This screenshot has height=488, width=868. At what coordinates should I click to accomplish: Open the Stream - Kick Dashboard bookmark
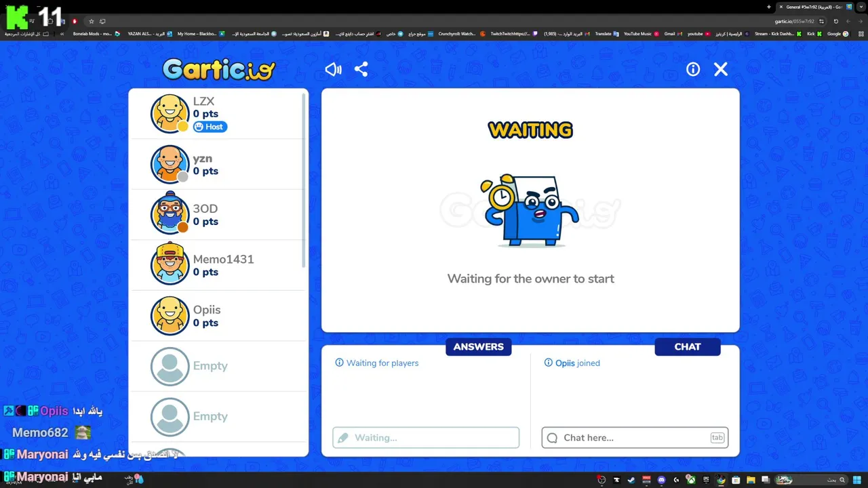[778, 34]
